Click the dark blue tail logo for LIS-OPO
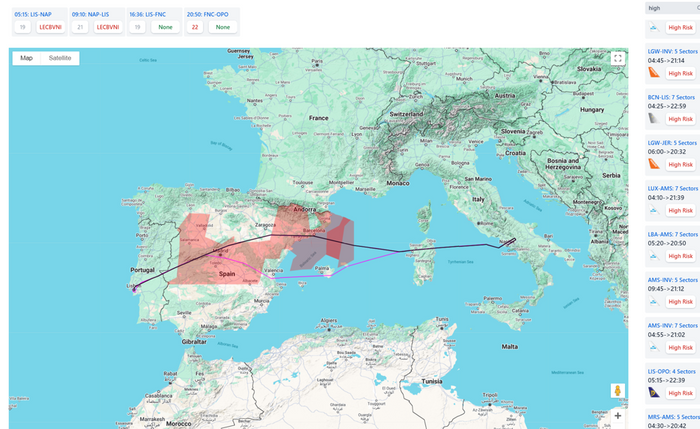 tap(653, 393)
